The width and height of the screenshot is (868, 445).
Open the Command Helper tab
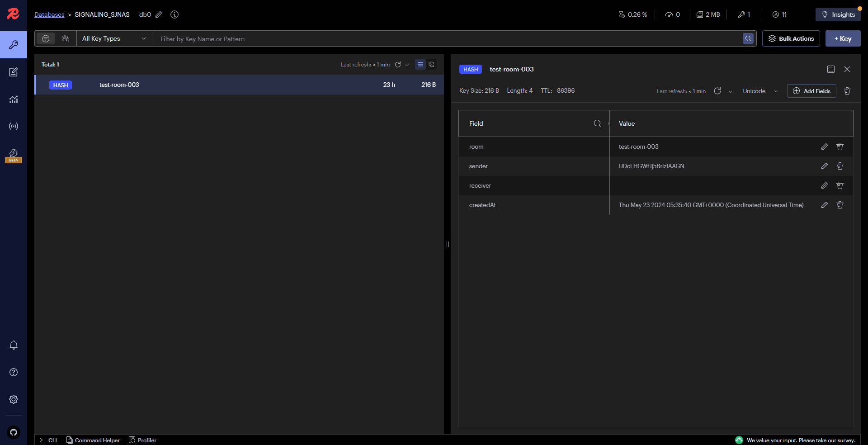(x=93, y=440)
